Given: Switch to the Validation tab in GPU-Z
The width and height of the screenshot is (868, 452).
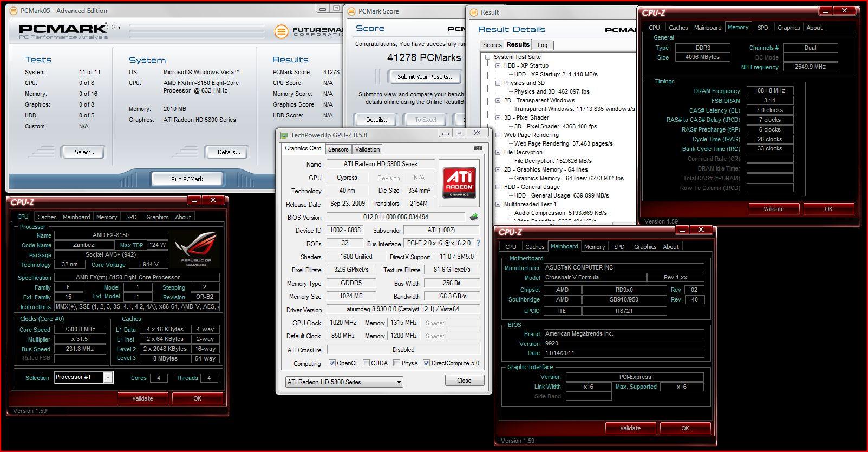Looking at the screenshot, I should 367,149.
